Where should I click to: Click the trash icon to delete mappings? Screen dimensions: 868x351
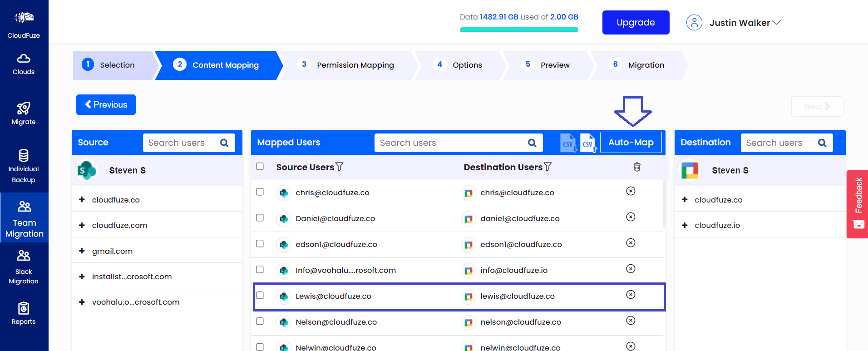(637, 167)
